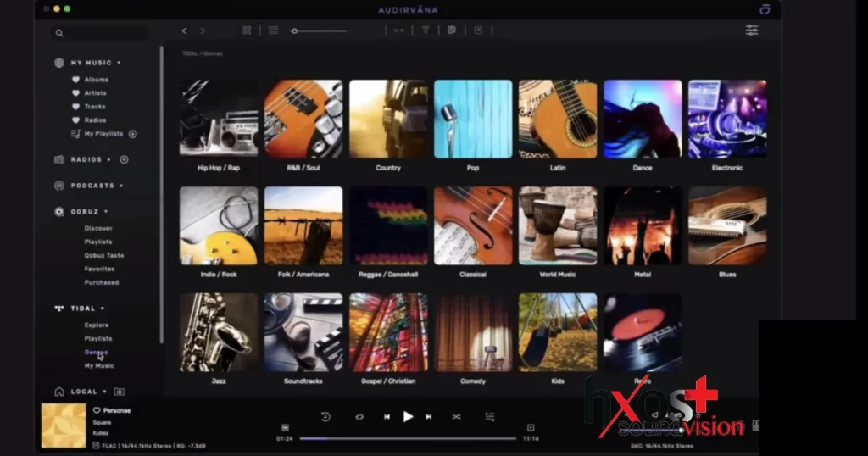Image resolution: width=868 pixels, height=456 pixels.
Task: Adjust the thumbnail size slider
Action: tap(319, 31)
